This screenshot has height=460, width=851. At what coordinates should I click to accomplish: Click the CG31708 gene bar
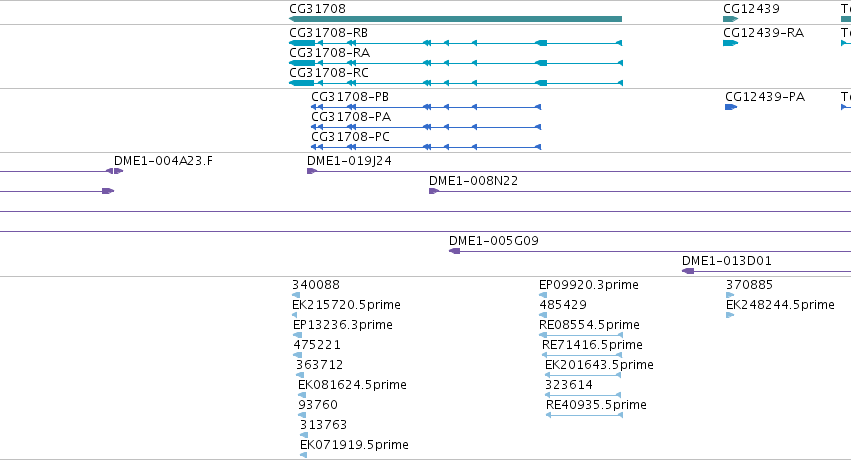point(455,19)
